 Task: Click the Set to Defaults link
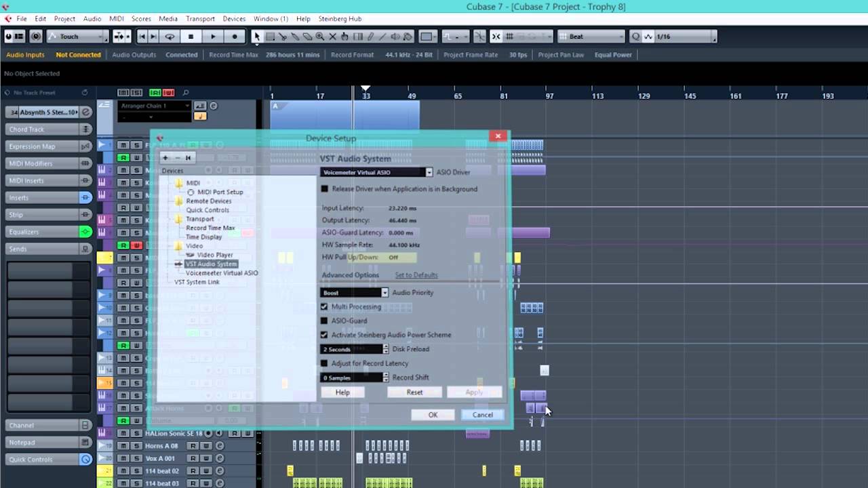click(x=416, y=275)
